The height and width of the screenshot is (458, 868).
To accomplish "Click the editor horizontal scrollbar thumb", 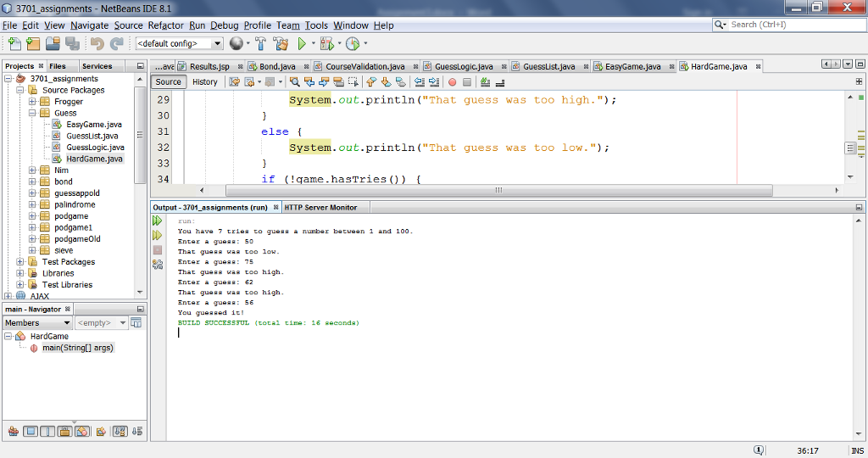I will pos(498,190).
